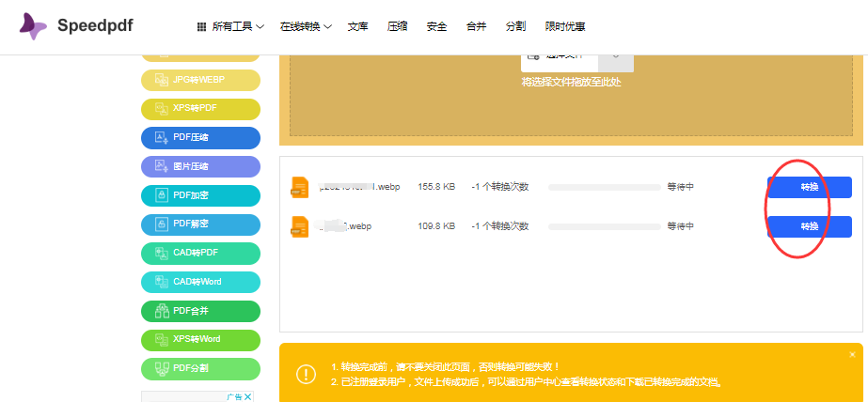Click the PDF加密 lock icon
This screenshot has height=402, width=868.
[x=161, y=195]
